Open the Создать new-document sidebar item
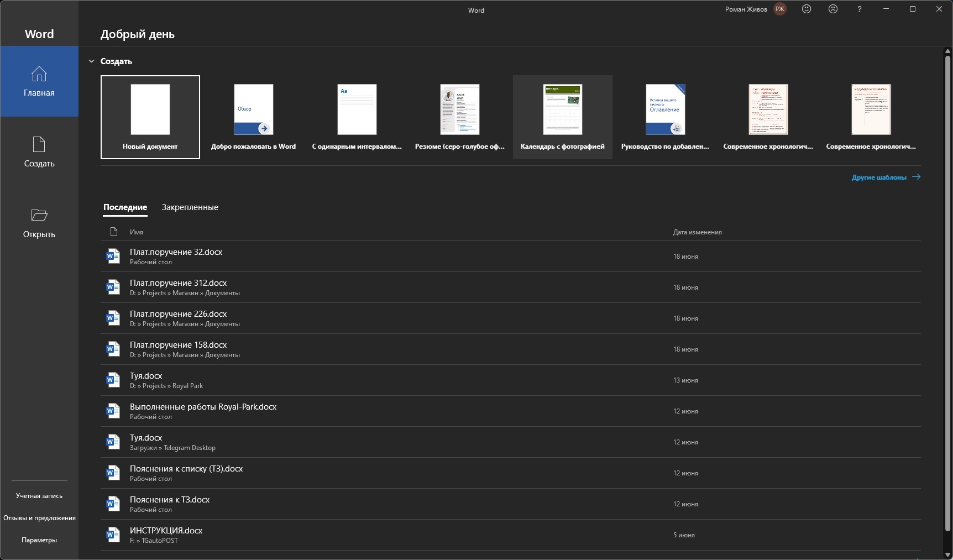This screenshot has height=560, width=953. click(39, 152)
